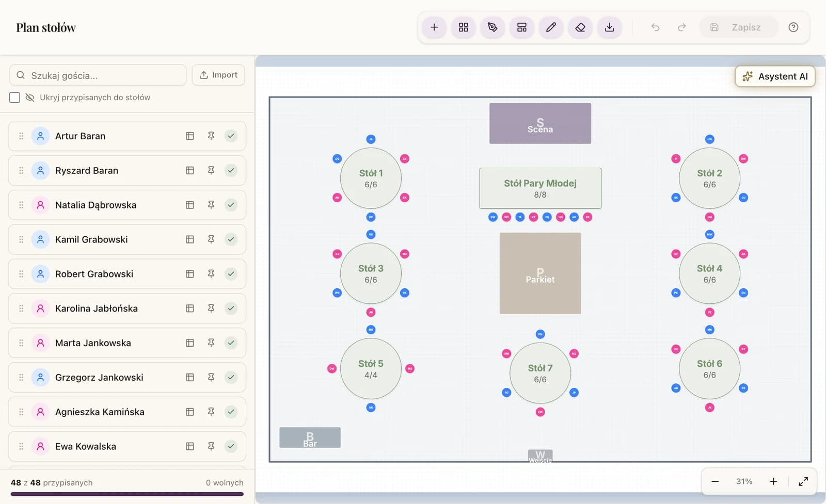The image size is (826, 504).
Task: Select the round table Stół 7
Action: 540,373
